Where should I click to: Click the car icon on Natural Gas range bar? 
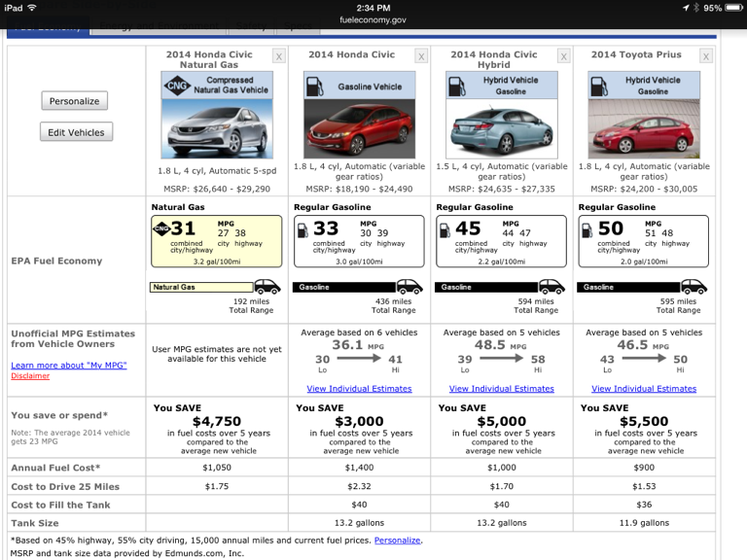[x=267, y=287]
